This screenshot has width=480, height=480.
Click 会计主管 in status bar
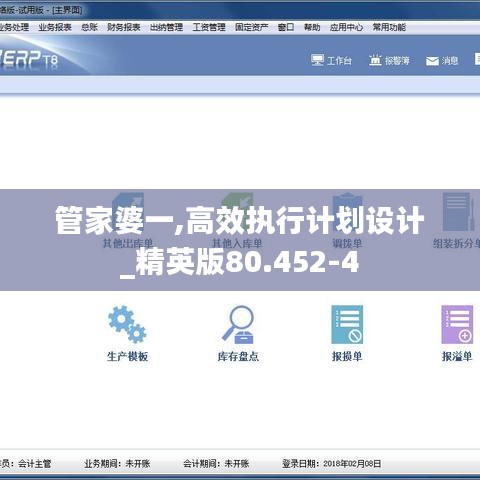tap(34, 463)
